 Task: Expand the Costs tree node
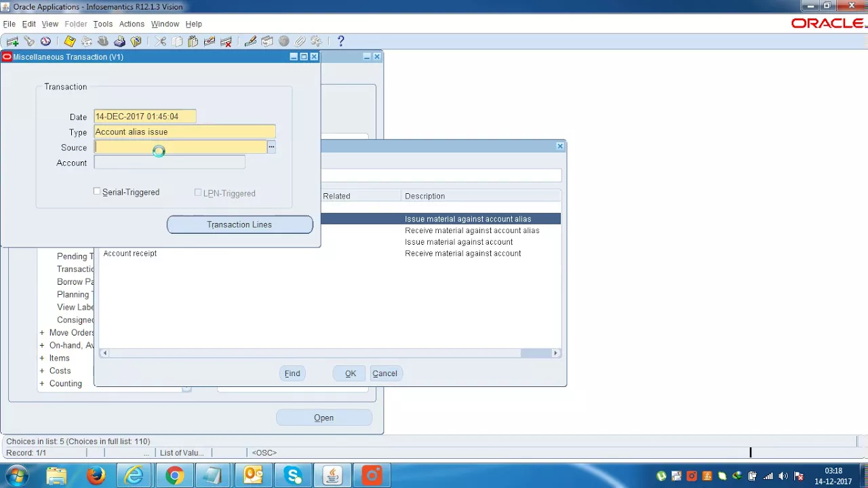coord(42,371)
